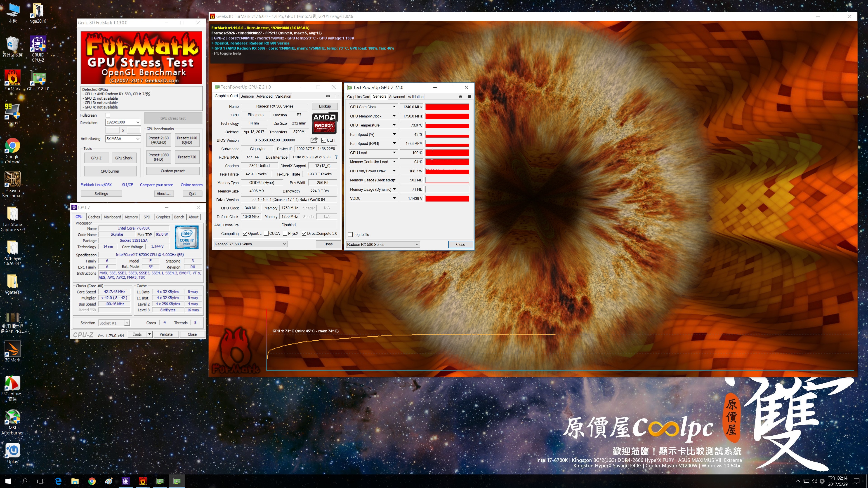Switch to the Sensors tab in GPU-Z Graphics Card window
Image resolution: width=868 pixels, height=488 pixels.
(x=247, y=96)
